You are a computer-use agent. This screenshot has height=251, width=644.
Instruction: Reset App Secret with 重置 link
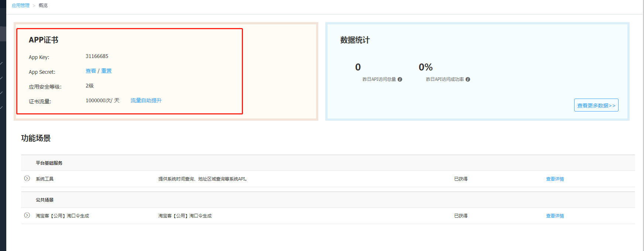[106, 71]
